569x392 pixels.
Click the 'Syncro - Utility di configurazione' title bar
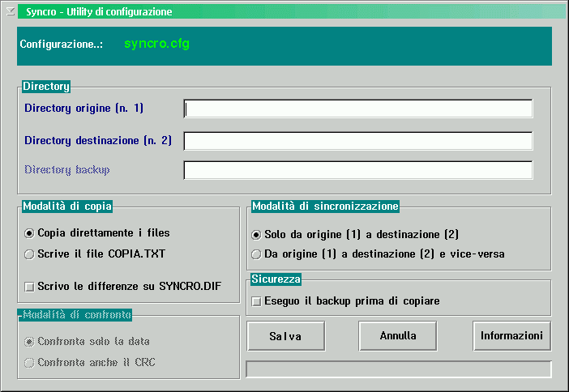pos(284,12)
